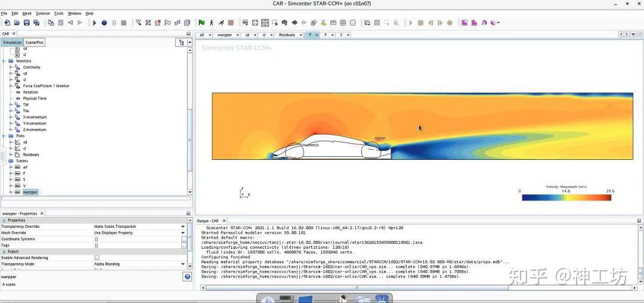Click the Coordinate Systems ellipsis button
This screenshot has width=644, height=303.
[184, 239]
